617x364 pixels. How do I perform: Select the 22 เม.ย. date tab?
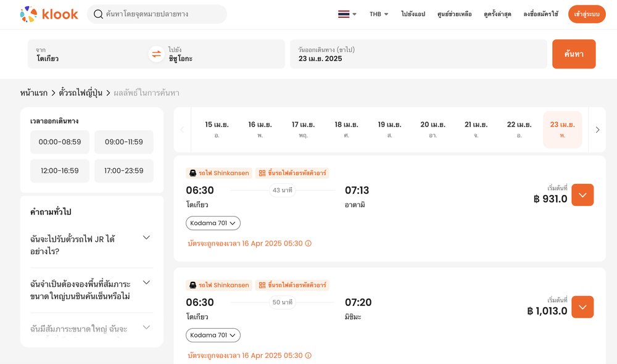pyautogui.click(x=519, y=129)
